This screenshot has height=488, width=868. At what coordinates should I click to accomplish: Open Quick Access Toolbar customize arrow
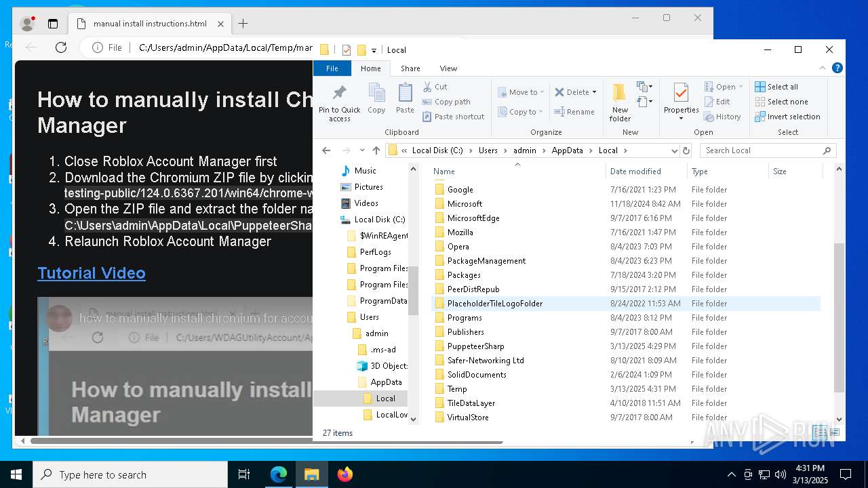(x=374, y=50)
